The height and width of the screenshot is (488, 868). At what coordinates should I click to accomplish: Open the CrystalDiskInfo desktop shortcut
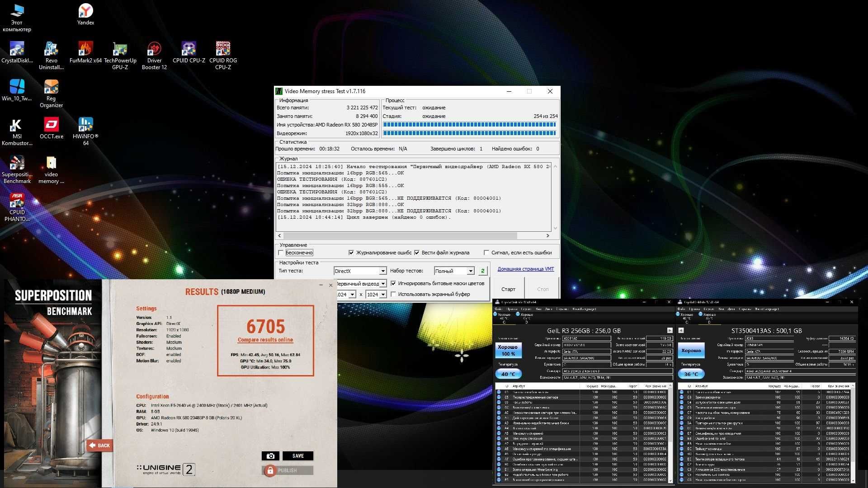17,52
